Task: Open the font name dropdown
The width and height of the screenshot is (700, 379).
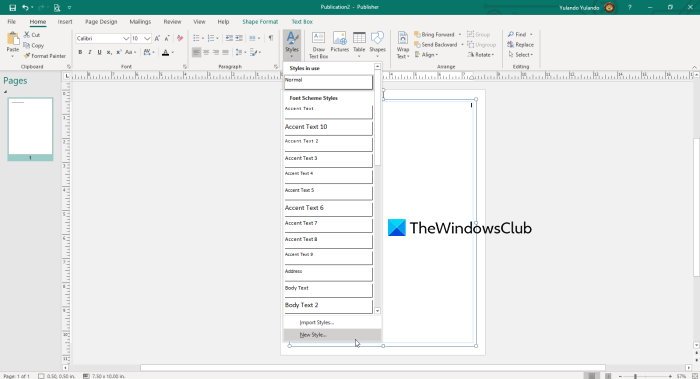Action: (126, 39)
